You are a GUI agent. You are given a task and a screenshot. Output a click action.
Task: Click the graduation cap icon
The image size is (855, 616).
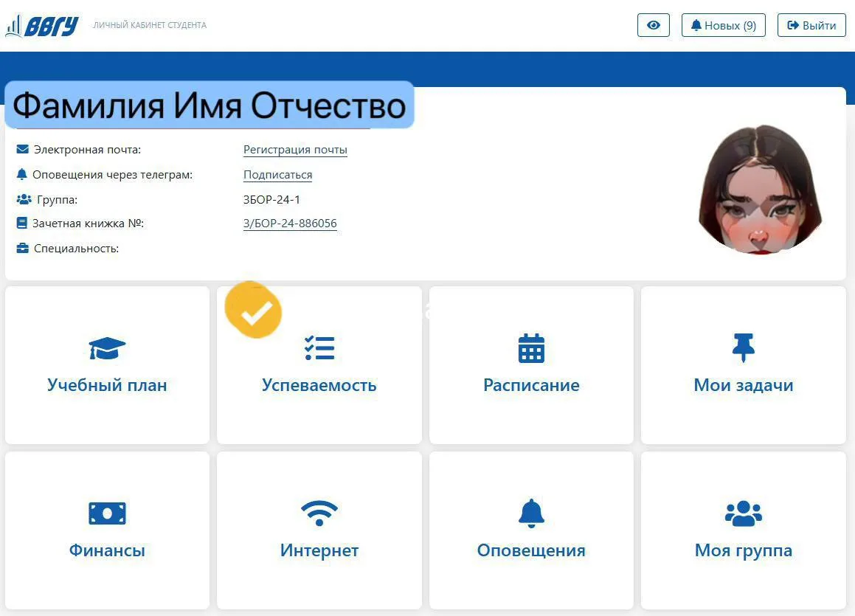click(107, 348)
